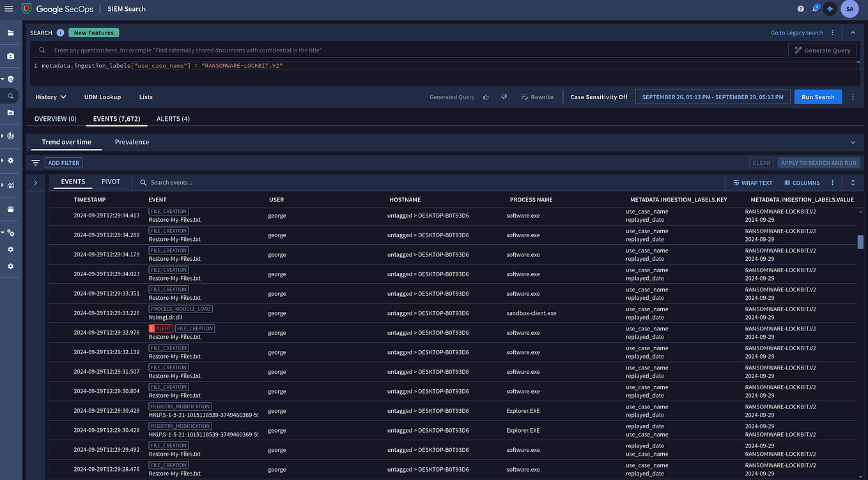Click the hamburger navigation menu icon
868x480 pixels.
coord(9,8)
